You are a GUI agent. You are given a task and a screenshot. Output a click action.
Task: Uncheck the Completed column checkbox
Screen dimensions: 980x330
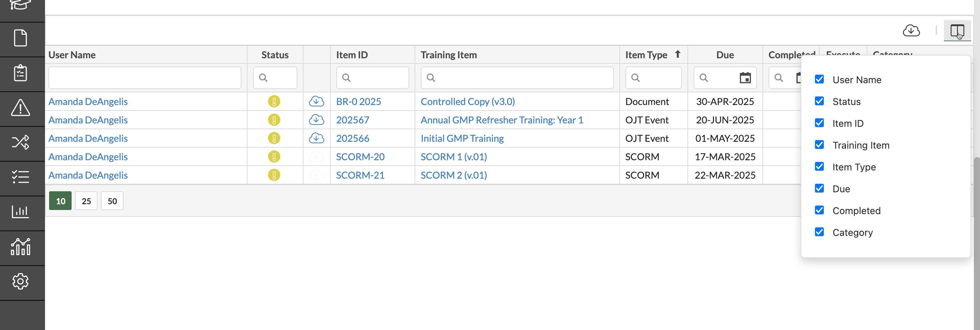819,210
